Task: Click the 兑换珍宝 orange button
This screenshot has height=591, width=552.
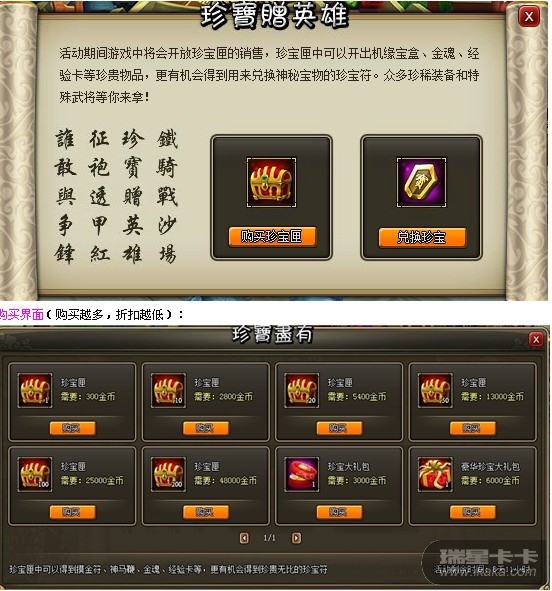Action: click(x=422, y=237)
